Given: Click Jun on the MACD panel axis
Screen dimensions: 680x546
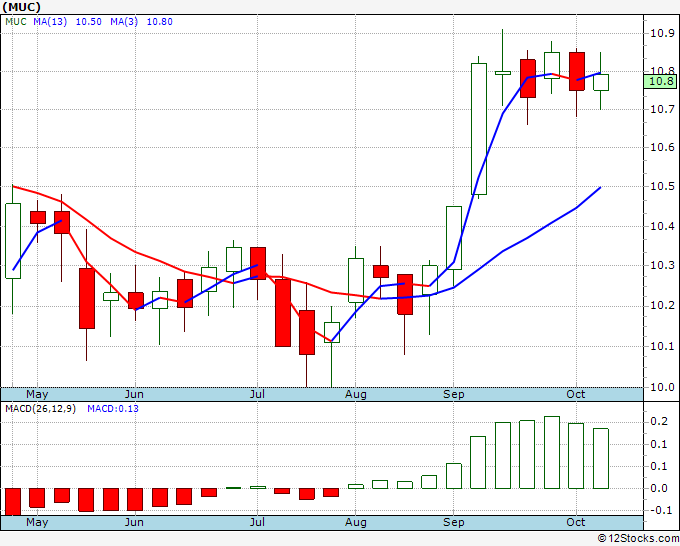Looking at the screenshot, I should coord(134,522).
